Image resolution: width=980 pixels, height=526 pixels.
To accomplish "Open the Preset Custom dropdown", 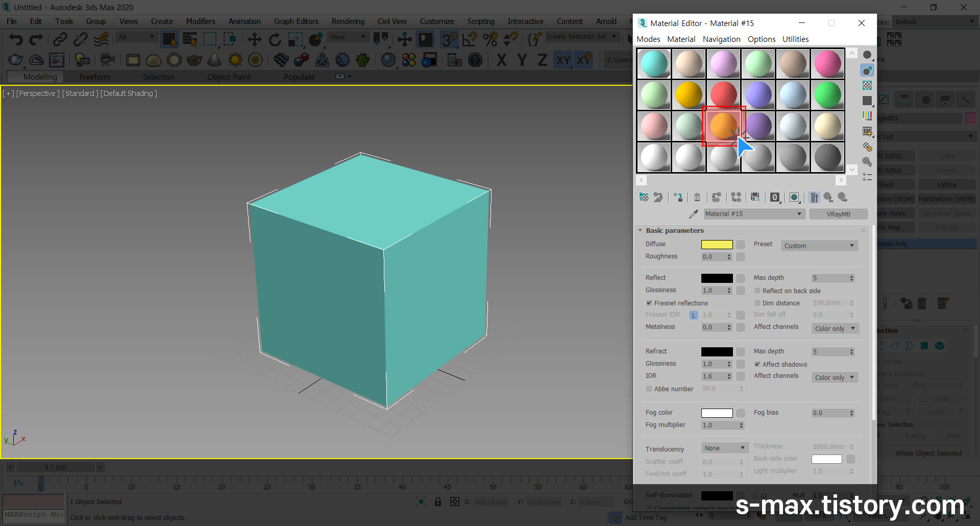I will pos(820,246).
